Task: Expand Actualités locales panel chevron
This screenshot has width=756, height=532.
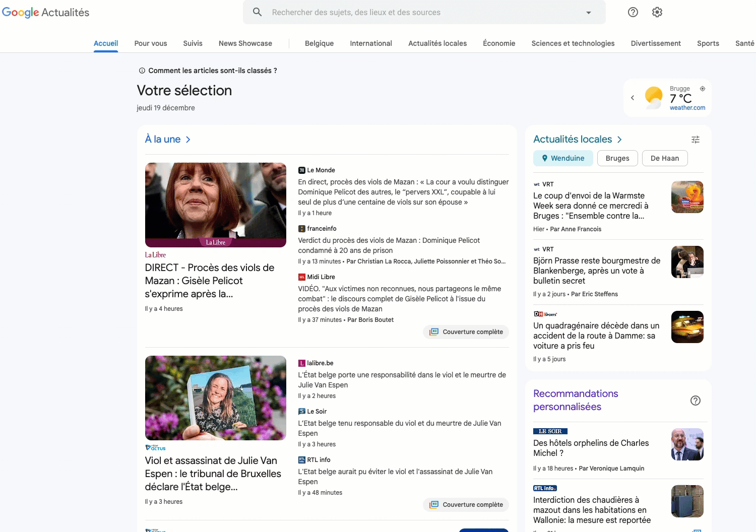Action: 619,140
